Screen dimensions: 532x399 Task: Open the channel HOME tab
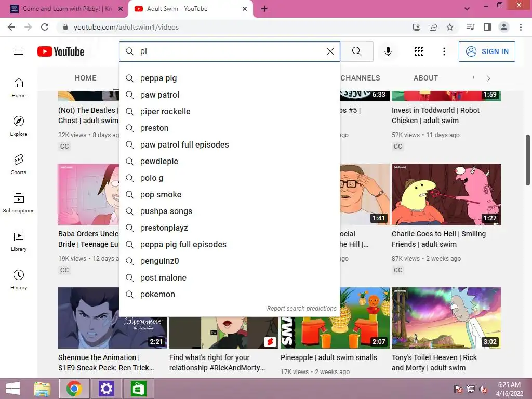86,78
